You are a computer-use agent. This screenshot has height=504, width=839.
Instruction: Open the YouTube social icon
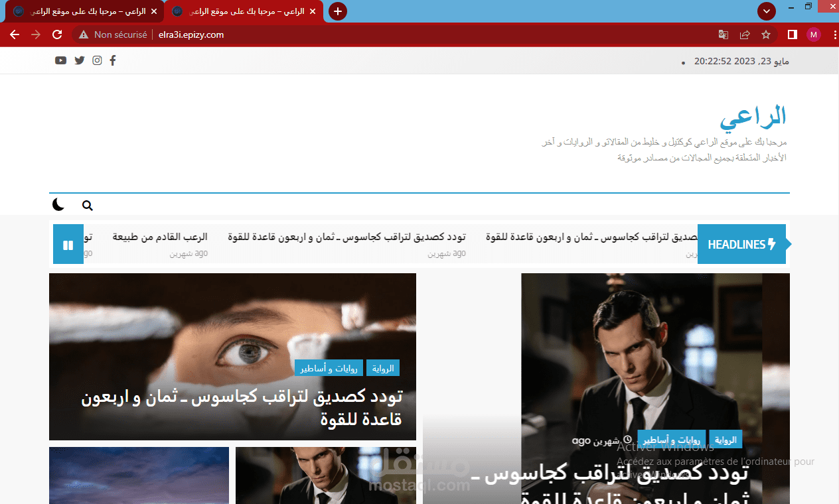pos(60,61)
